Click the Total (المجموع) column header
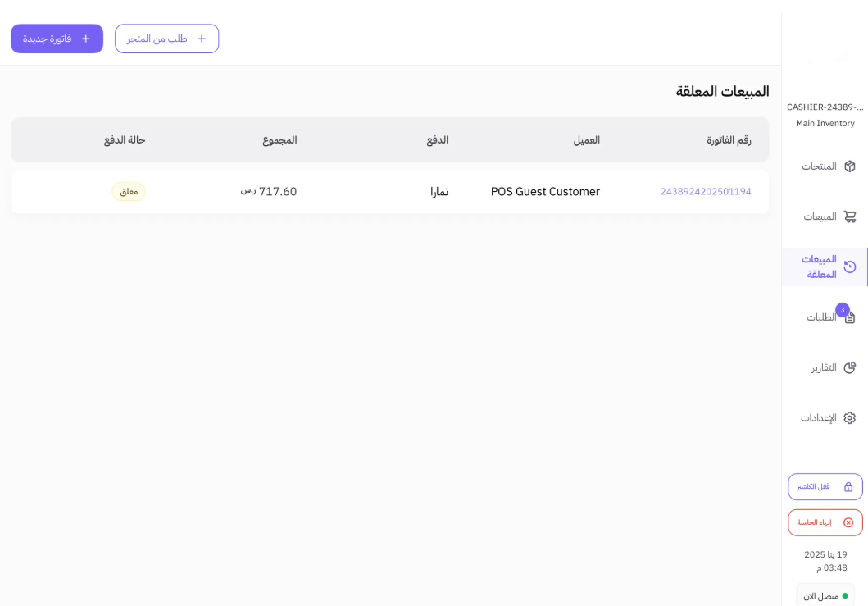Viewport: 868px width, 606px height. 279,140
